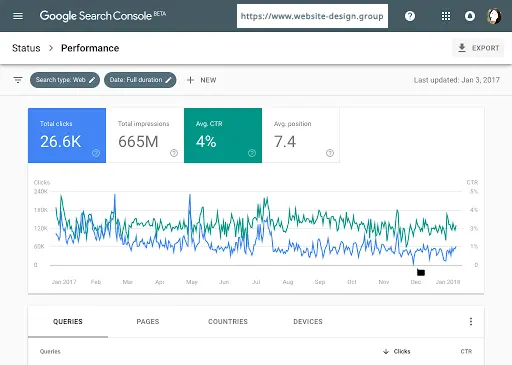512x365 pixels.
Task: Switch to the PAGES tab
Action: 148,322
